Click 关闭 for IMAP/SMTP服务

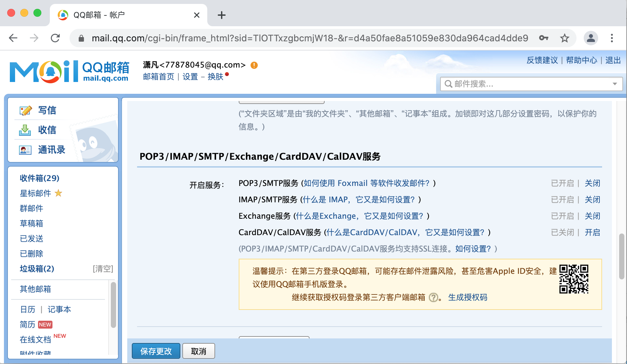593,199
